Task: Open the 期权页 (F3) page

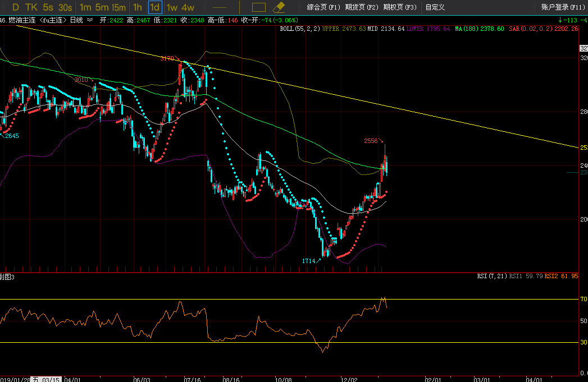Action: (x=400, y=7)
